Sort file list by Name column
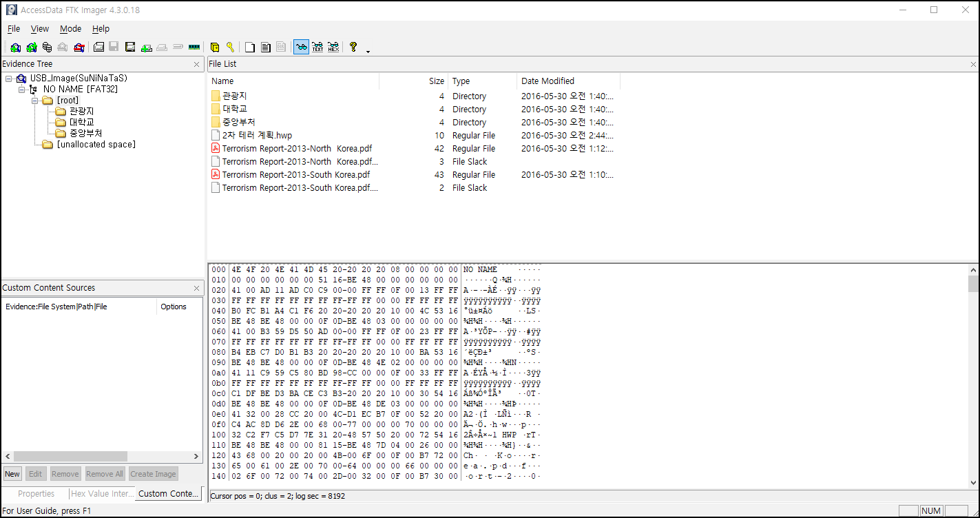980x518 pixels. pos(293,81)
